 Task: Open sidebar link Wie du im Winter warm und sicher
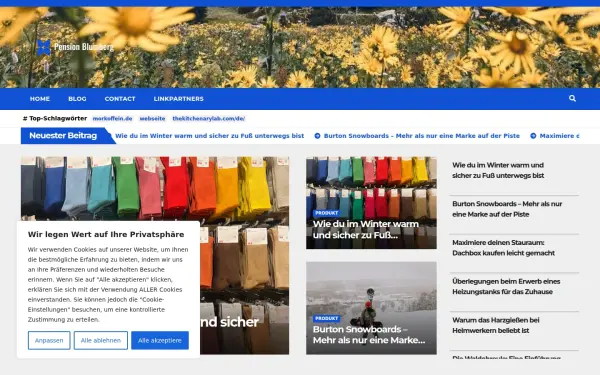(x=498, y=170)
